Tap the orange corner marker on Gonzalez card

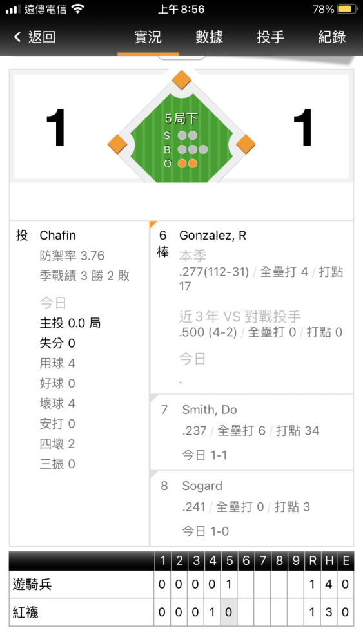tap(153, 224)
